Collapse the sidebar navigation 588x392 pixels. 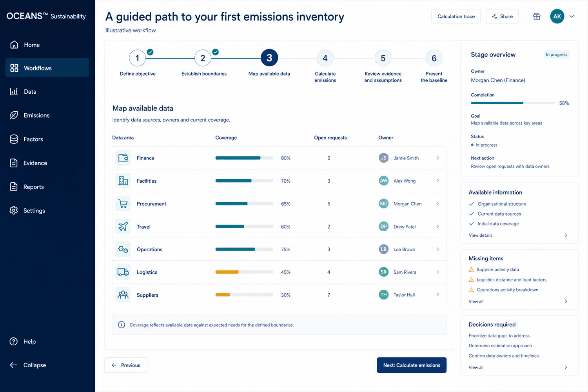pyautogui.click(x=28, y=365)
